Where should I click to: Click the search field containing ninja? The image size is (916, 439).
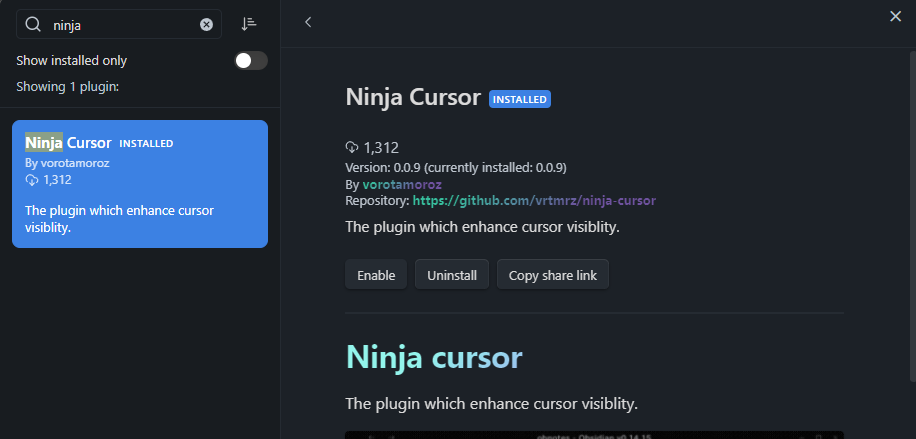[x=120, y=24]
